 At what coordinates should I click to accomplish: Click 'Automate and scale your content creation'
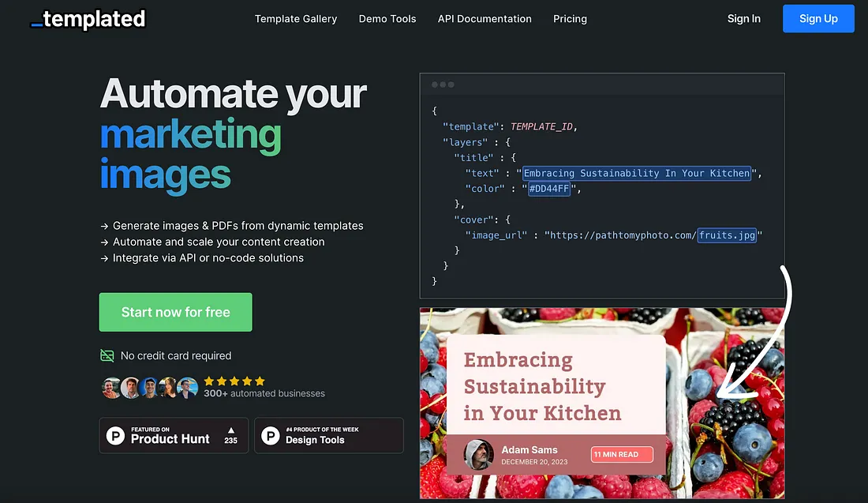pos(219,242)
